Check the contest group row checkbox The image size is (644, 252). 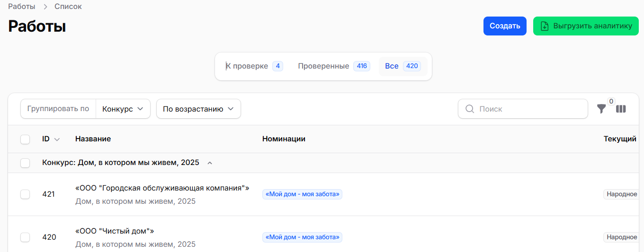[x=25, y=163]
